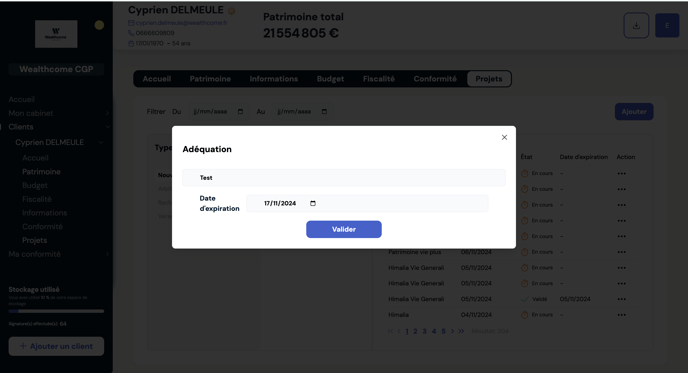This screenshot has height=373, width=688.
Task: Open Accueil at the top of the sidebar
Action: 22,100
